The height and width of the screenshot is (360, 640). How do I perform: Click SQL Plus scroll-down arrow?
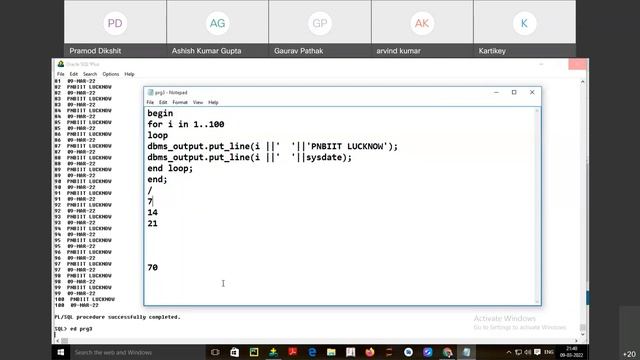[x=582, y=334]
